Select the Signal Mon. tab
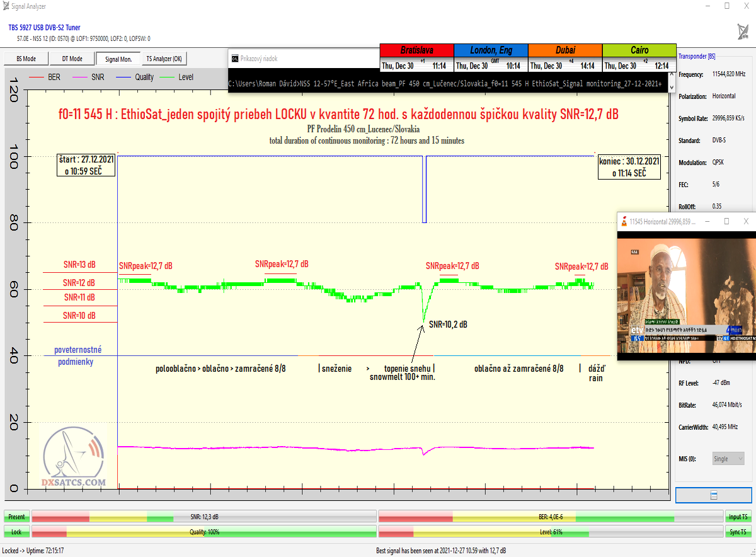The width and height of the screenshot is (756, 557). click(x=118, y=59)
